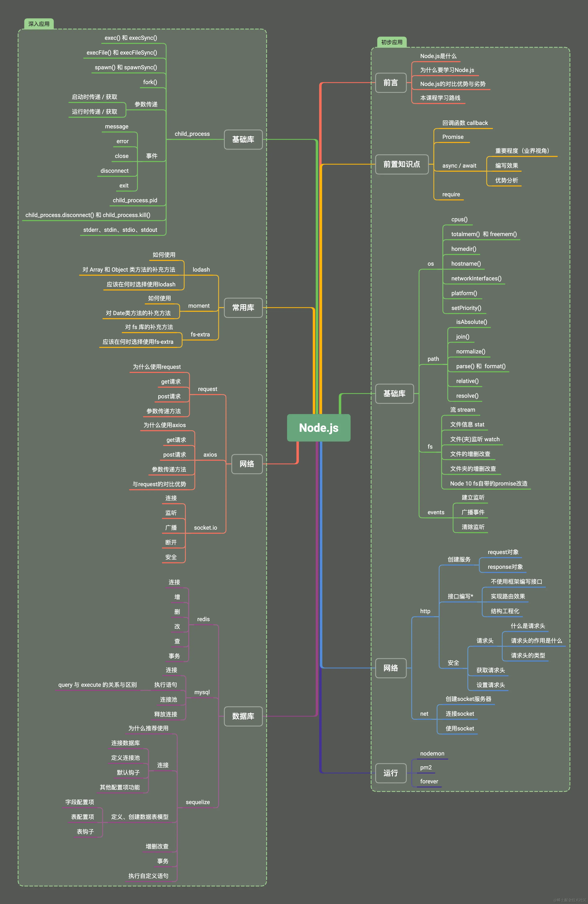Click the 初步应用 boundary label tab
The width and height of the screenshot is (588, 904).
point(391,42)
